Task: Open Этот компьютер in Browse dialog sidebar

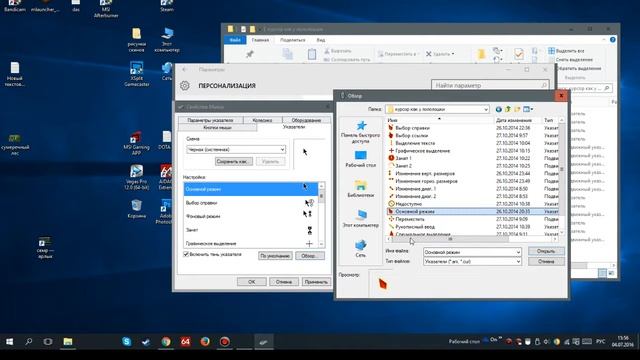Action: (360, 219)
